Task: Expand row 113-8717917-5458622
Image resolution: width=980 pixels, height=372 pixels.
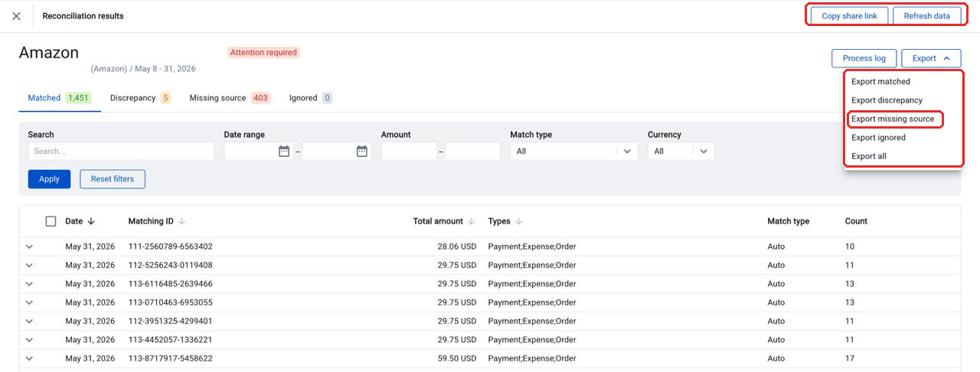Action: (30, 358)
